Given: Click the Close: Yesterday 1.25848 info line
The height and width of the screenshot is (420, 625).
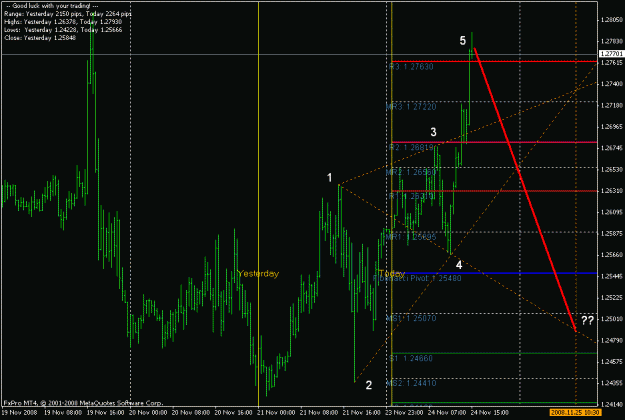Looking at the screenshot, I should pyautogui.click(x=40, y=38).
